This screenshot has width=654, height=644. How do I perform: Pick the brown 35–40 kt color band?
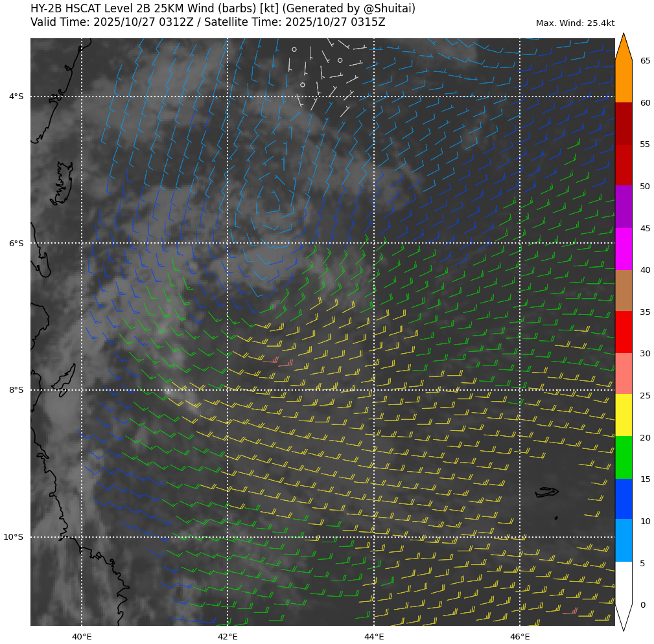623,290
